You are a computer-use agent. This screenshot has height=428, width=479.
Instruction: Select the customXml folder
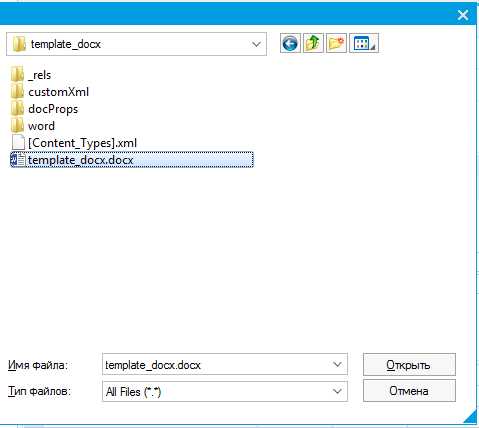50,92
